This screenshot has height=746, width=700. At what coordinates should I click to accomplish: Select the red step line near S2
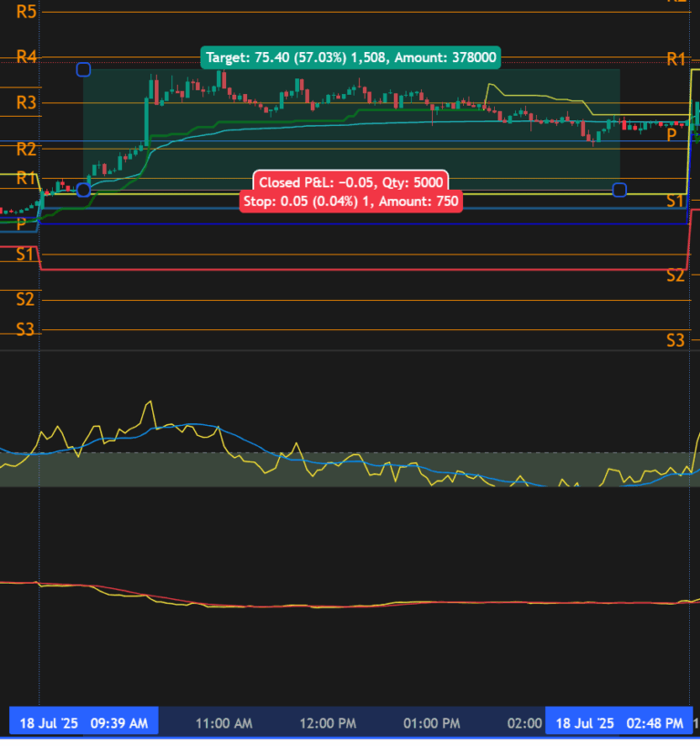click(365, 270)
